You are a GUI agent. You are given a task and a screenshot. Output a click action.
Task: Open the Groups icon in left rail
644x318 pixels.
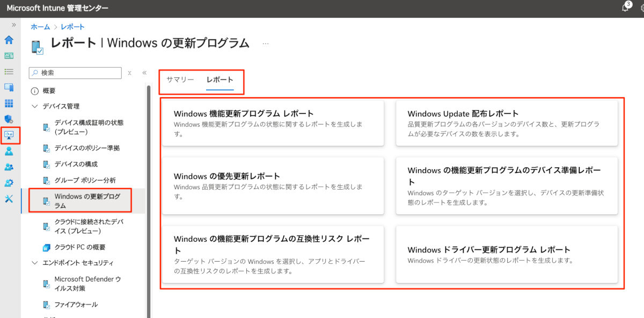9,167
